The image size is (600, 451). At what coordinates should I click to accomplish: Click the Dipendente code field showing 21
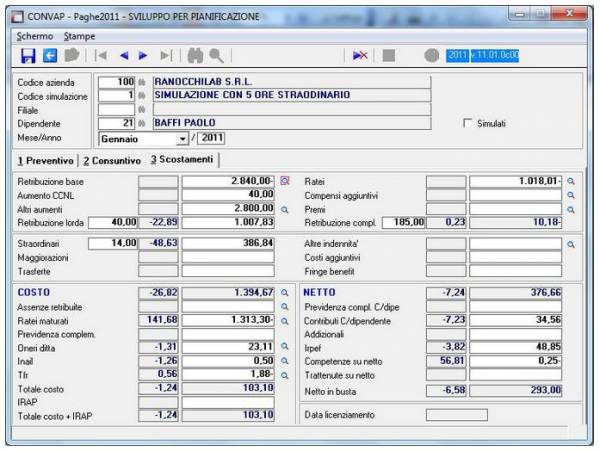point(116,123)
